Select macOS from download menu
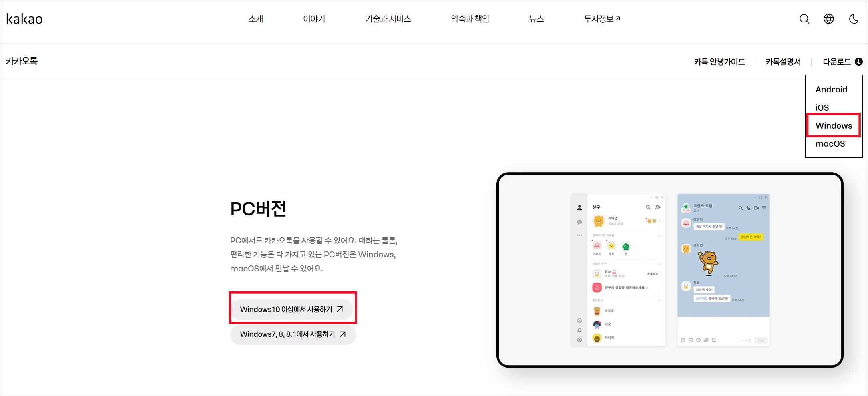The image size is (868, 396). tap(830, 143)
